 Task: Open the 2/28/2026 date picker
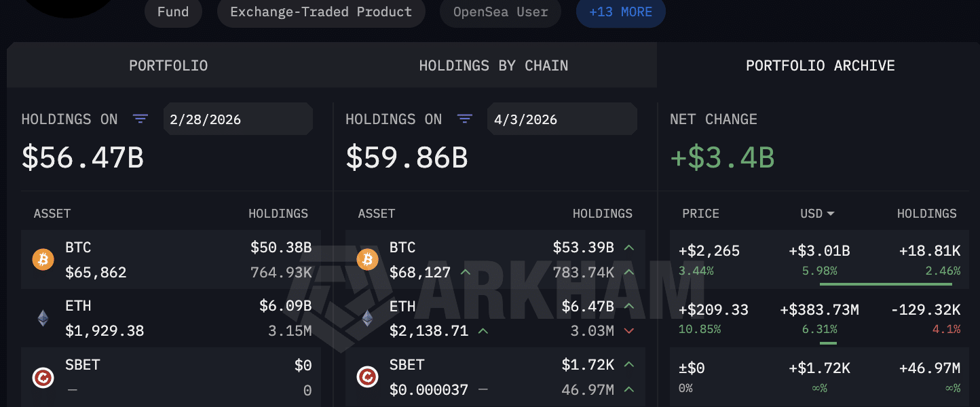pos(238,119)
